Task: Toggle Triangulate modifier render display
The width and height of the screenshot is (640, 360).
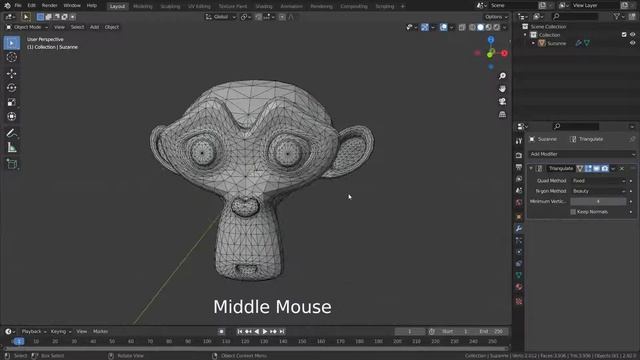Action: click(x=604, y=168)
